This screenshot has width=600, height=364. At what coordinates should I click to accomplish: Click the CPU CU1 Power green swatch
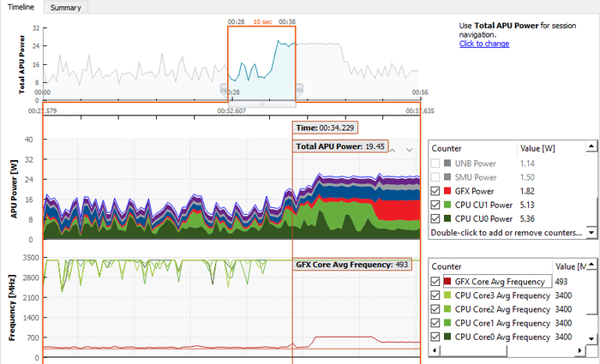pyautogui.click(x=447, y=204)
